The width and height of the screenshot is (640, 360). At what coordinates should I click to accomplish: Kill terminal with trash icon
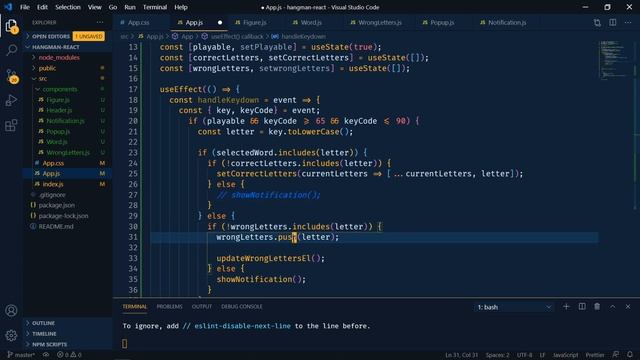coord(597,307)
